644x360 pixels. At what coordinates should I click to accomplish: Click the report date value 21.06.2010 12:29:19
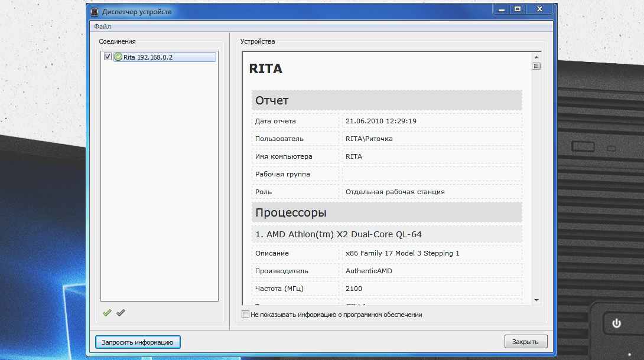pos(381,121)
